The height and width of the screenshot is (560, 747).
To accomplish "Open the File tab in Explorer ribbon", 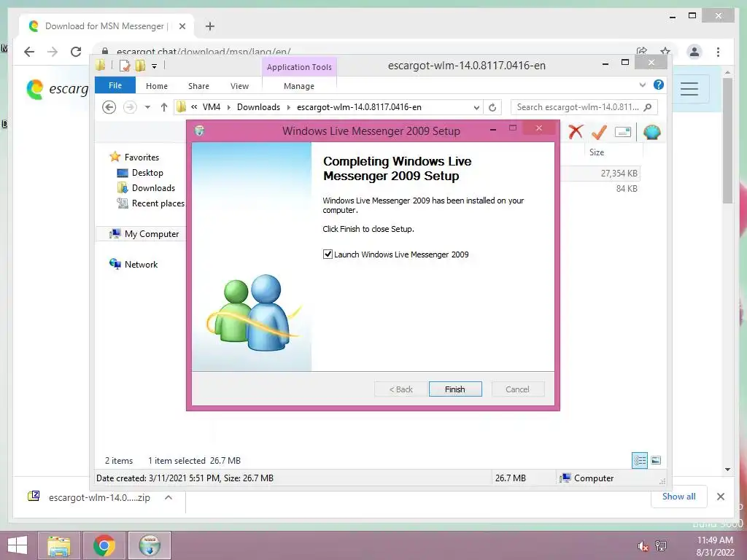I will point(115,86).
